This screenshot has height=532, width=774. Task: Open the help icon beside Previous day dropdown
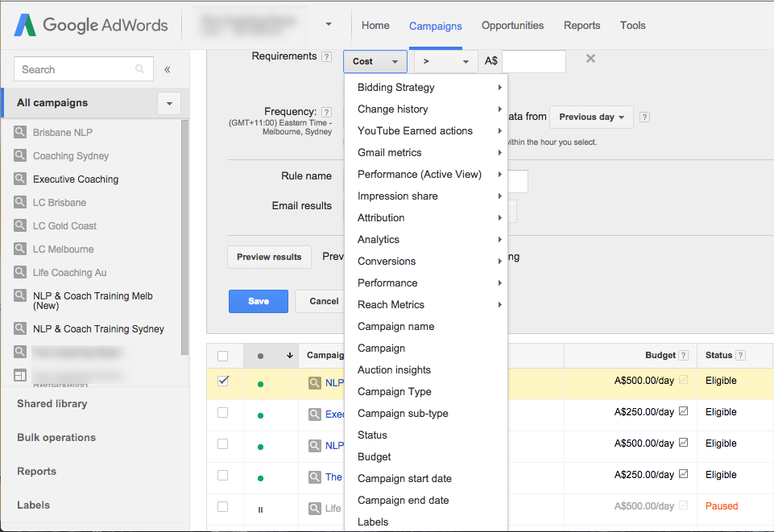(644, 118)
